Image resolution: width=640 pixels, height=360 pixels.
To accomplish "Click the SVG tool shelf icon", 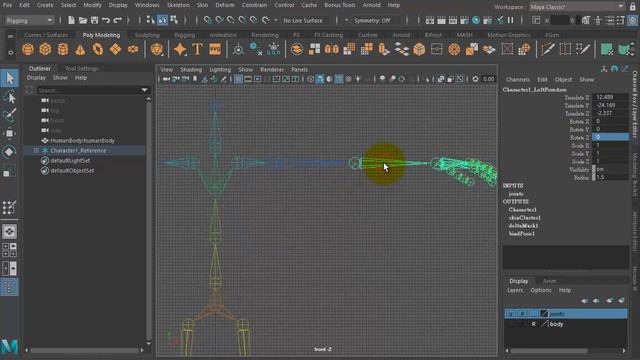I will (215, 49).
